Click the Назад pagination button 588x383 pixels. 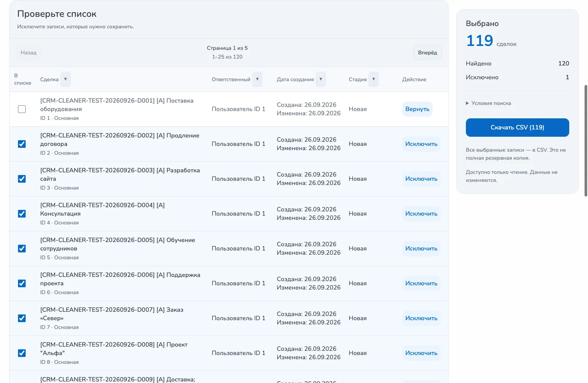coord(28,52)
